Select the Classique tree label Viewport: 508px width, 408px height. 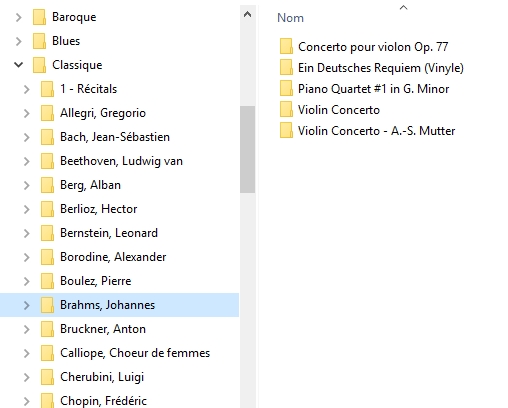tap(77, 65)
